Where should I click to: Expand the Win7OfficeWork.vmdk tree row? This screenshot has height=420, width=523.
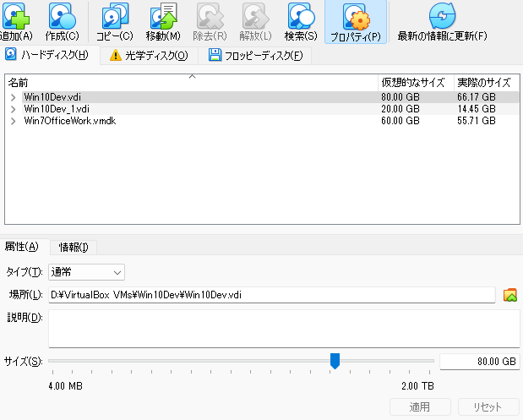click(14, 121)
